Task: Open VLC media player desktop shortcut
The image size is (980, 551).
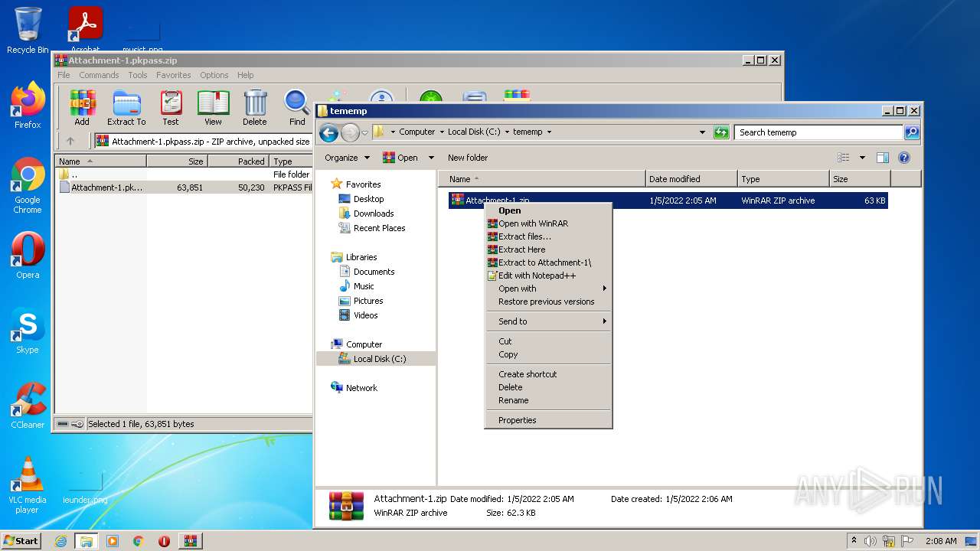Action: 28,485
